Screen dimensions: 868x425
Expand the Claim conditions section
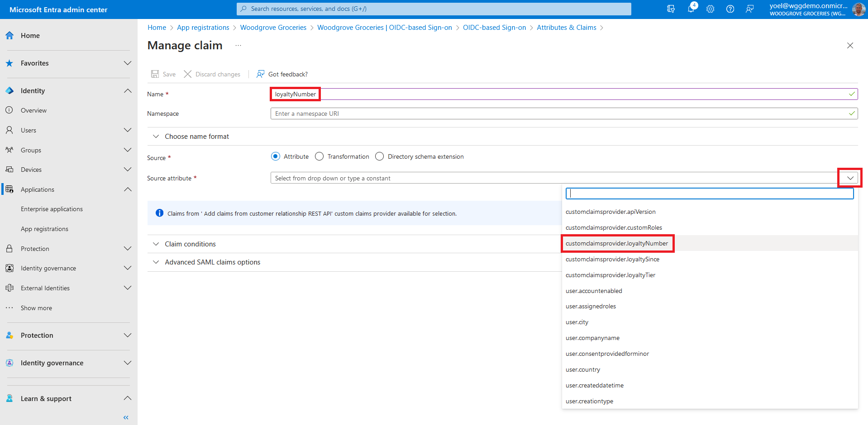pos(190,244)
